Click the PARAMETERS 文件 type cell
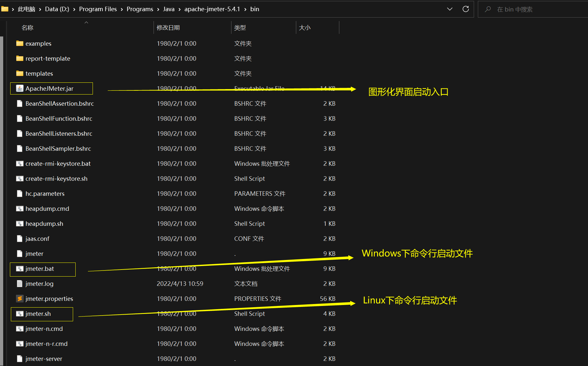 pyautogui.click(x=260, y=194)
